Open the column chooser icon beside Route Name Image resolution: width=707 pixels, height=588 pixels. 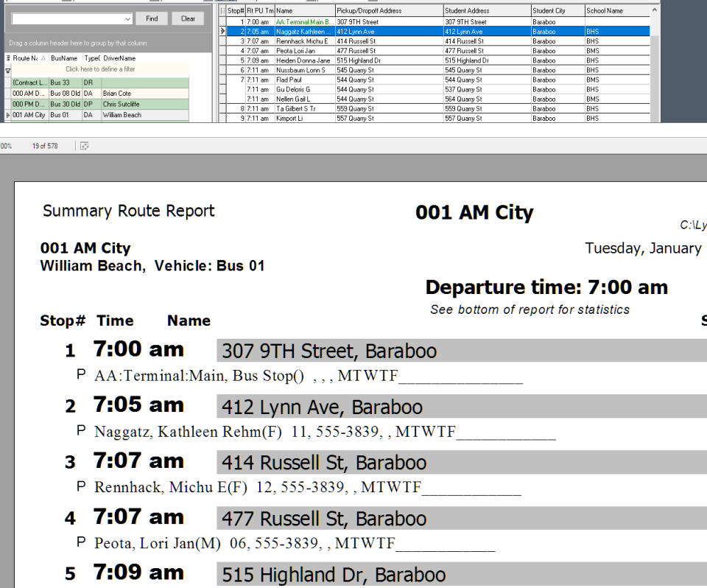7,57
